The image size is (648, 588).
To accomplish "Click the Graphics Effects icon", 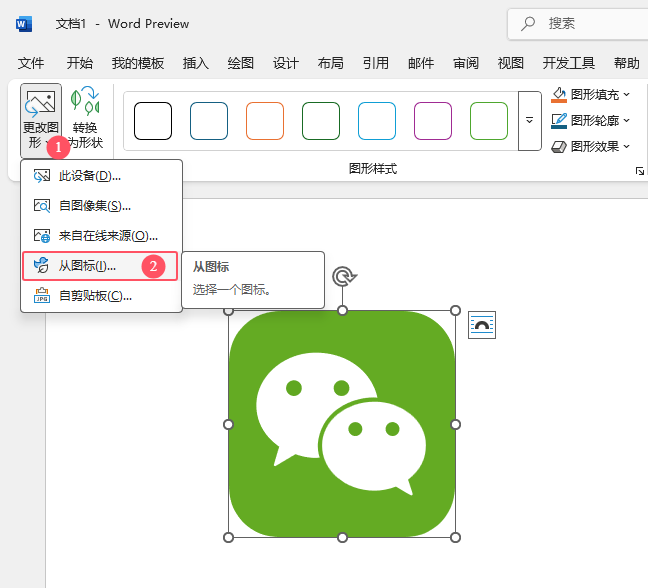I will point(559,147).
